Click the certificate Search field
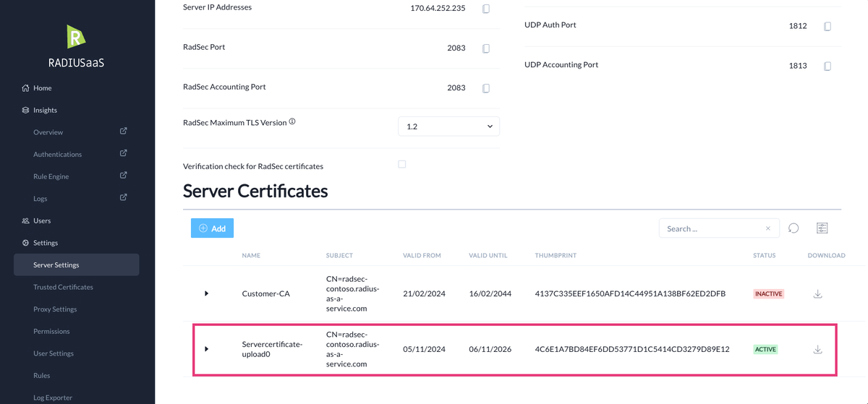Screen dimensions: 868x404 712,228
